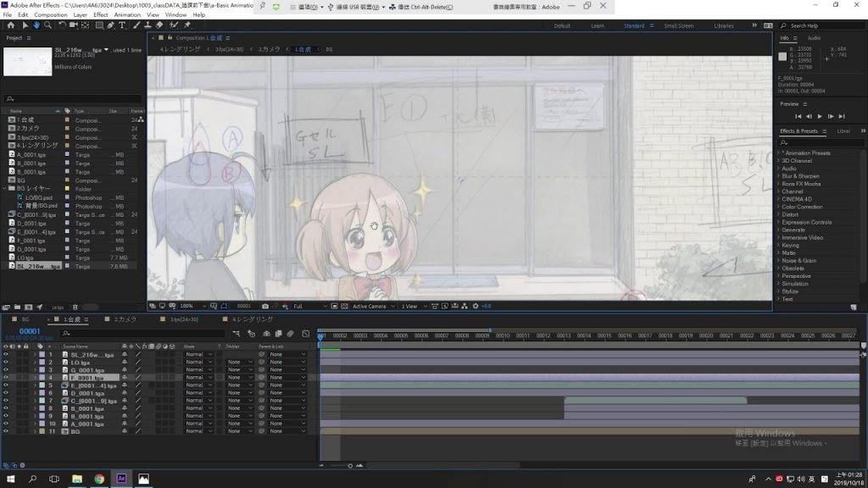
Task: Select the Eraser tool
Action: 159,25
